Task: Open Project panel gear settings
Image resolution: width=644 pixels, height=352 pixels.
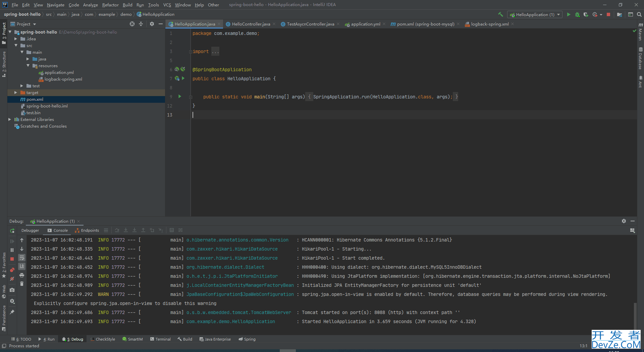Action: pos(152,24)
